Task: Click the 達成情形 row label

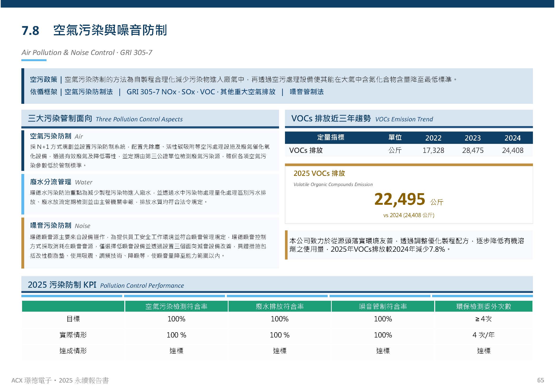Action: [73, 351]
